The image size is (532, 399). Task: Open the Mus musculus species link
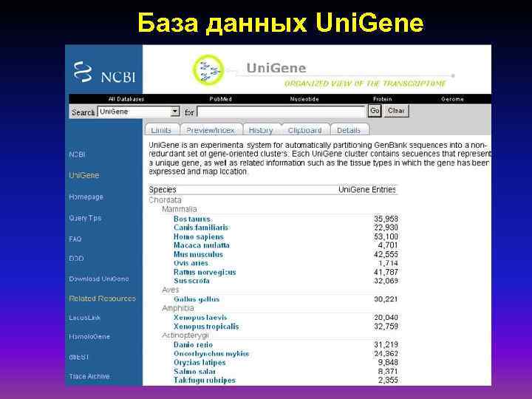(x=198, y=254)
